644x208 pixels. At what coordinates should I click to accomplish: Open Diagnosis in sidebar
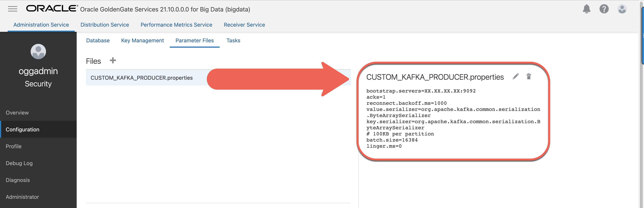(18, 180)
